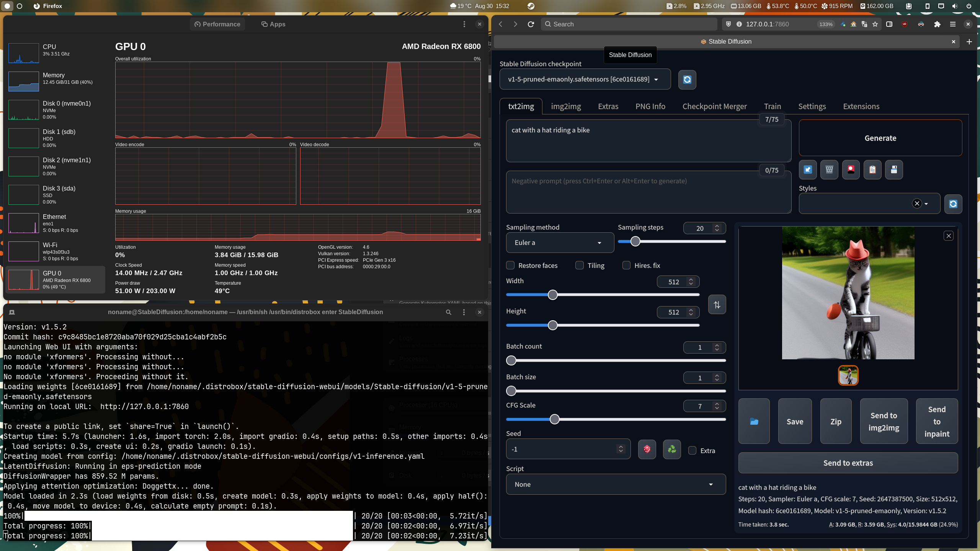
Task: Refresh the Styles list
Action: tap(953, 204)
